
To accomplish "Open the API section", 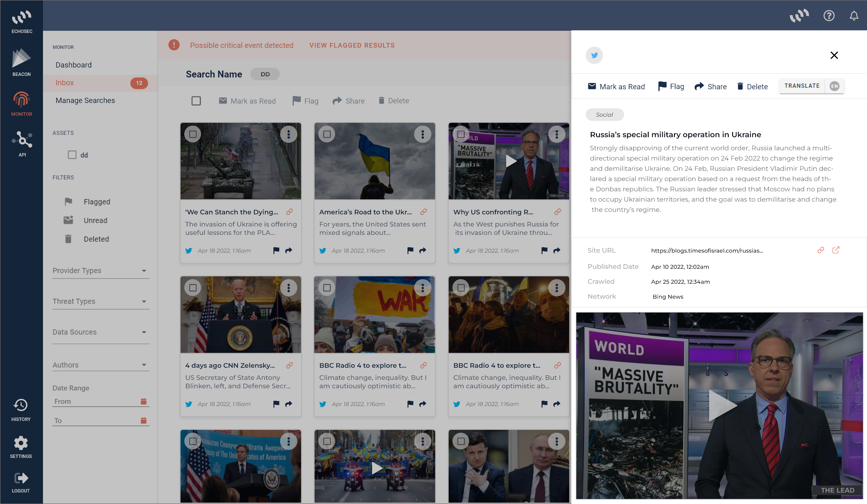I will (21, 140).
